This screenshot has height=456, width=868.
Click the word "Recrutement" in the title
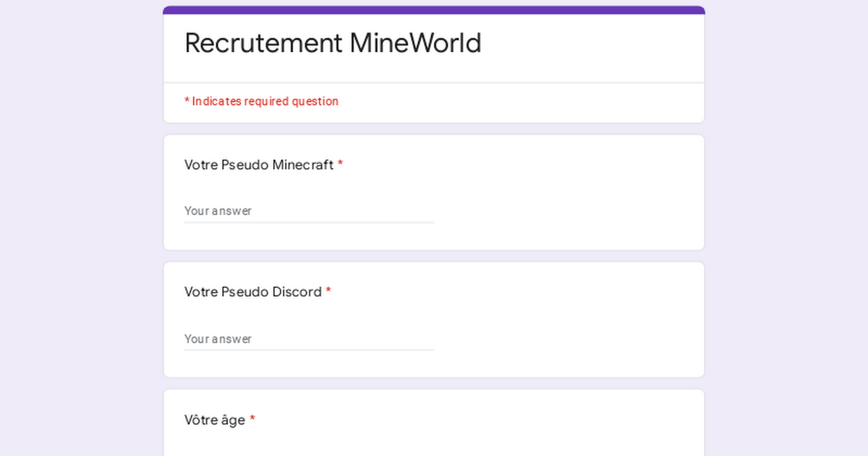click(x=263, y=43)
